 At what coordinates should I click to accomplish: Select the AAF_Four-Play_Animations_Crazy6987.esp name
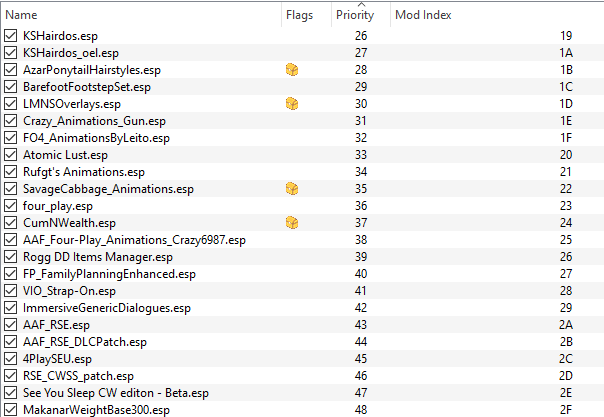[134, 240]
